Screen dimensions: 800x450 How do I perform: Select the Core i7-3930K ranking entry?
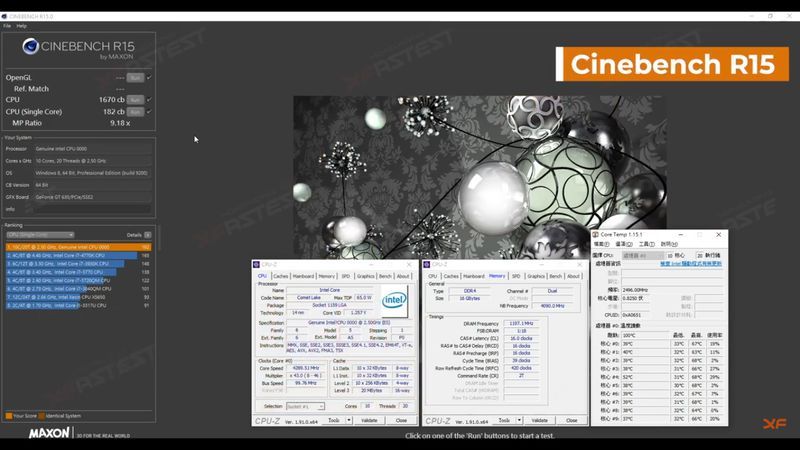click(78, 264)
